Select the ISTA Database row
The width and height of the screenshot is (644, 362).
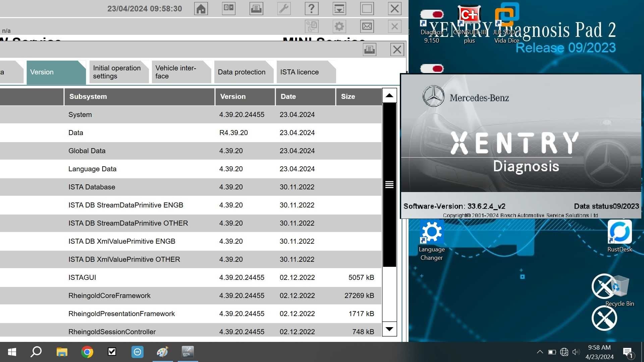191,187
